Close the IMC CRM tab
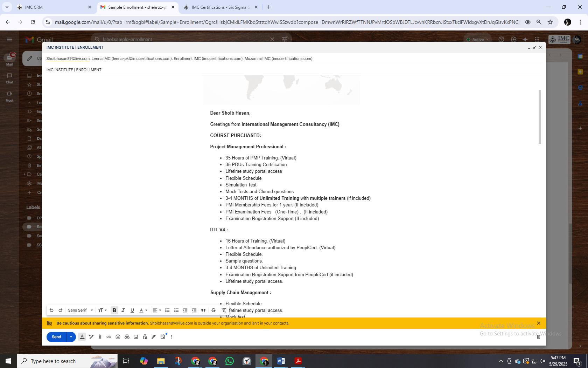Image resolution: width=588 pixels, height=368 pixels. tap(89, 7)
